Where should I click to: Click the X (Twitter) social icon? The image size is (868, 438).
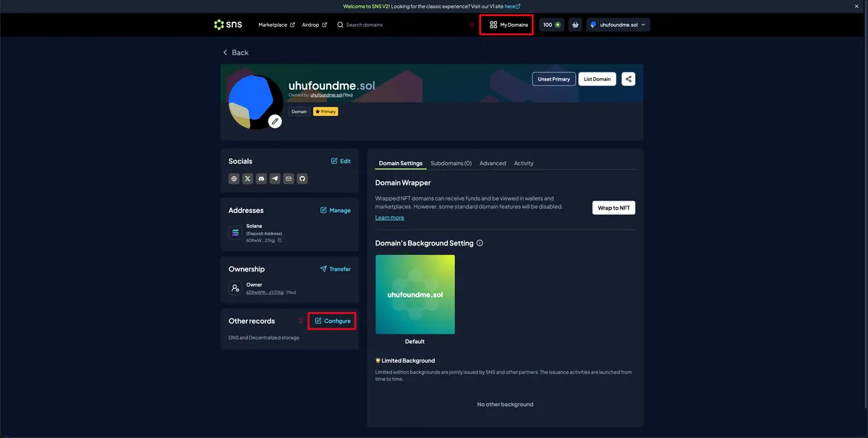[x=247, y=179]
